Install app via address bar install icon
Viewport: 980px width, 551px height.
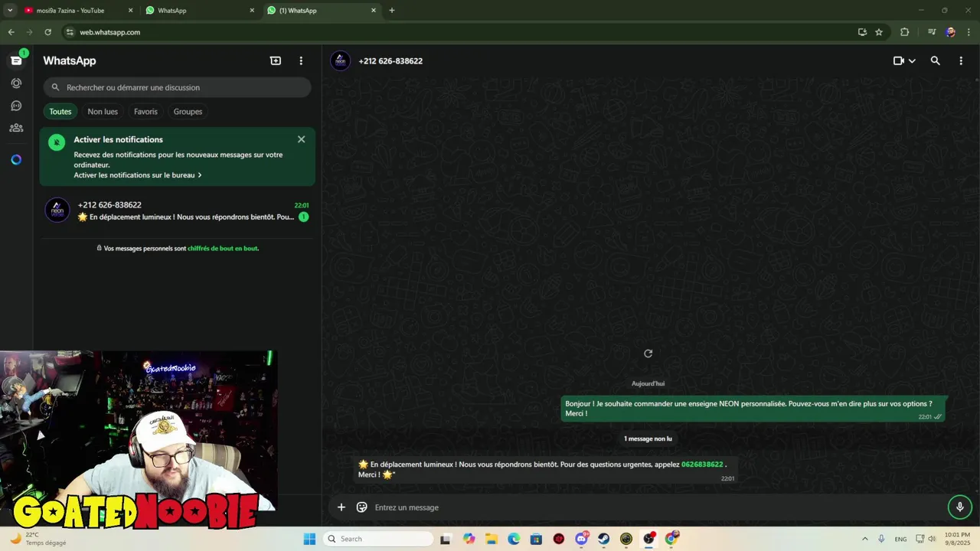tap(862, 32)
